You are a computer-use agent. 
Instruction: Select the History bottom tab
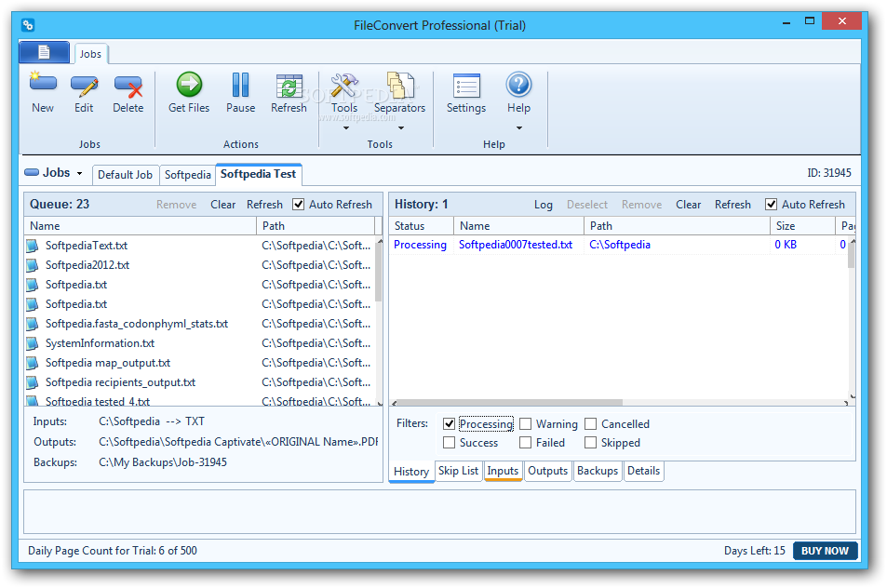tap(411, 471)
